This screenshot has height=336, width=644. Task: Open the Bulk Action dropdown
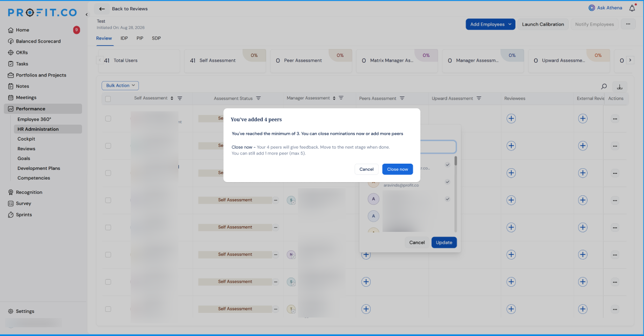[x=120, y=86]
